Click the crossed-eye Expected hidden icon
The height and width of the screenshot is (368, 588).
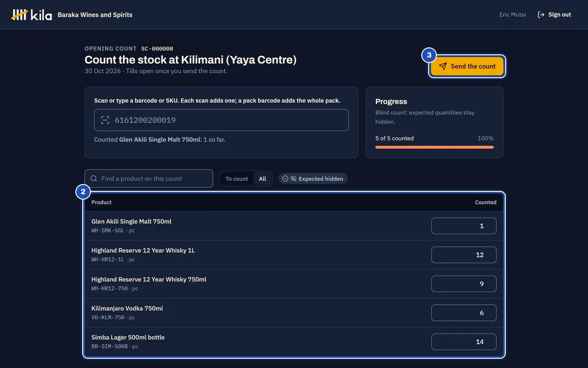pos(294,178)
